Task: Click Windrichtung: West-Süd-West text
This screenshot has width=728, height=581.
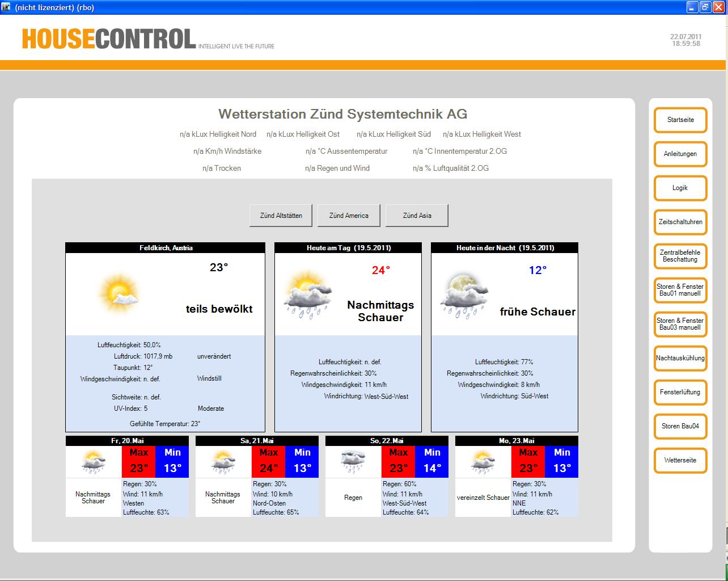Action: tap(366, 397)
